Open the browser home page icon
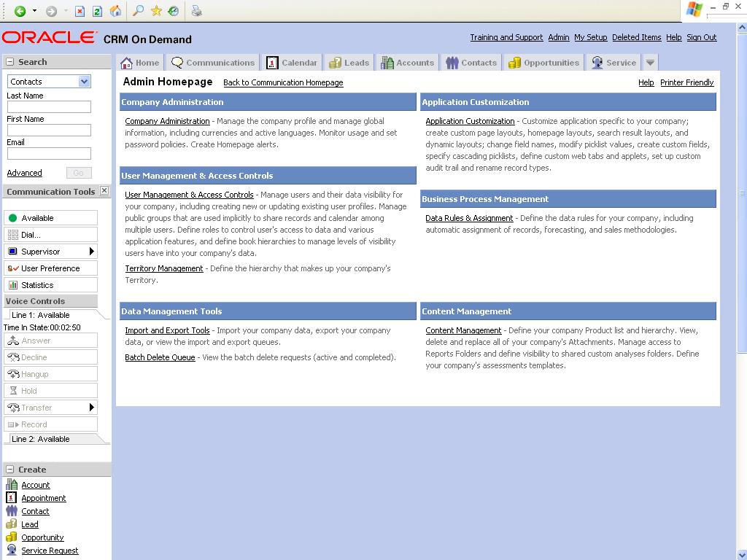The height and width of the screenshot is (560, 747). (x=115, y=11)
